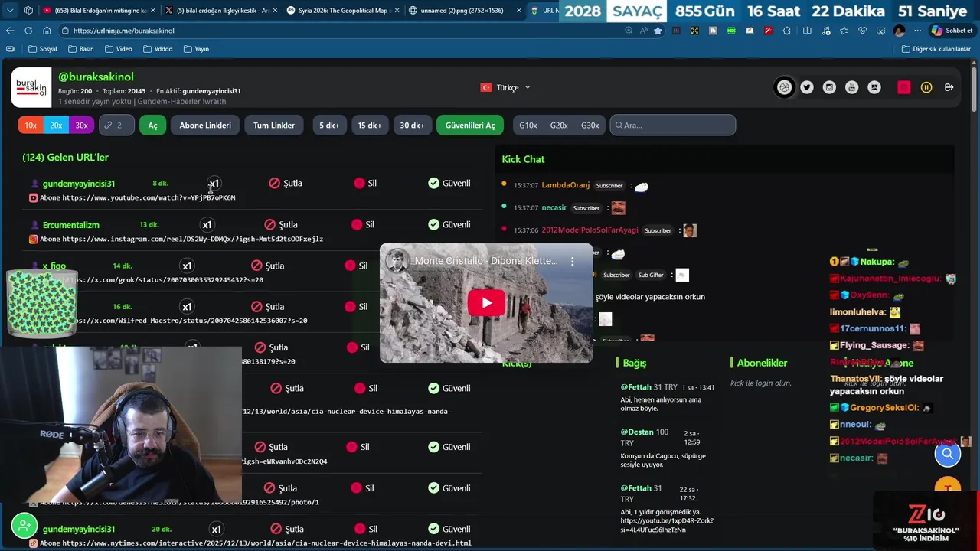Click Sil on Ercumentalizm row
The width and height of the screenshot is (980, 551).
363,224
